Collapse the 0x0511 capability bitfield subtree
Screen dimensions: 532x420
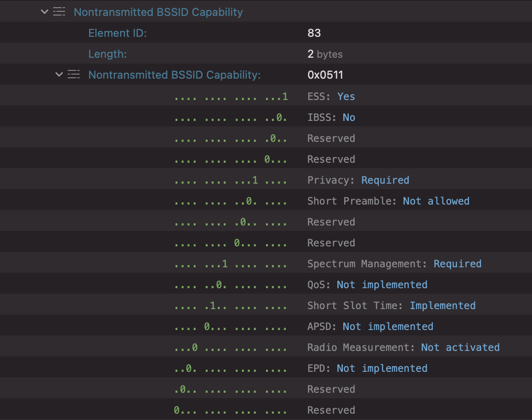click(59, 74)
